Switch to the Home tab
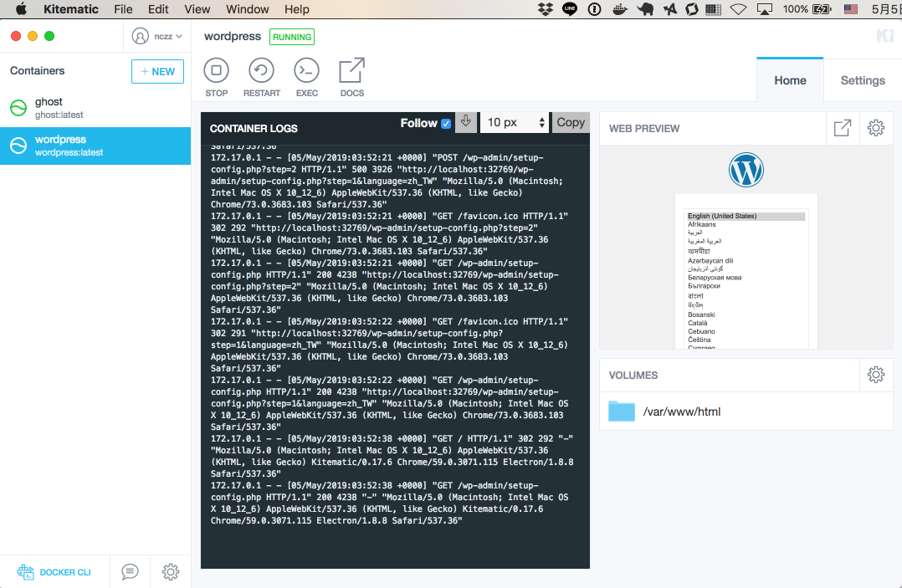 (790, 80)
